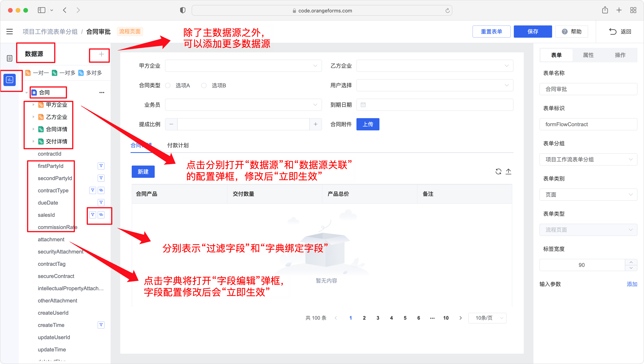Expand the 交付详情 tree node
Screen dimensions: 644x364
[x=33, y=141]
